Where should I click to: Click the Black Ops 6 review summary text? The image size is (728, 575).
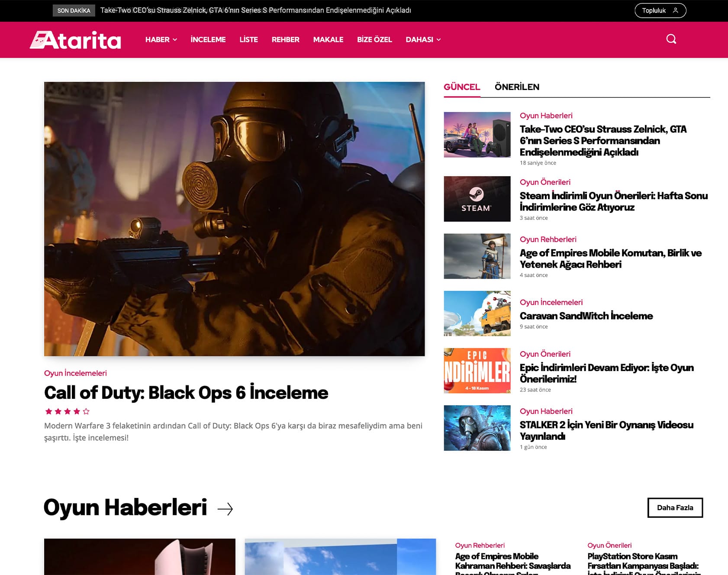233,432
